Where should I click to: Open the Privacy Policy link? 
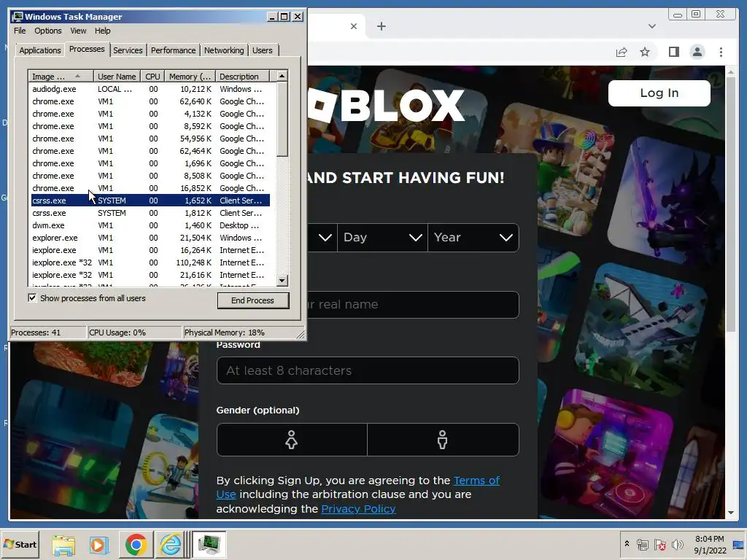pos(358,508)
